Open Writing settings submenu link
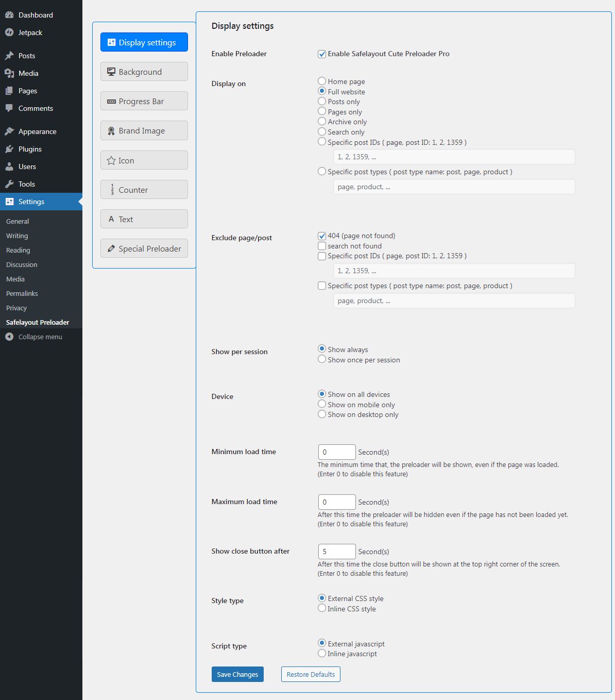This screenshot has width=615, height=700. point(17,236)
